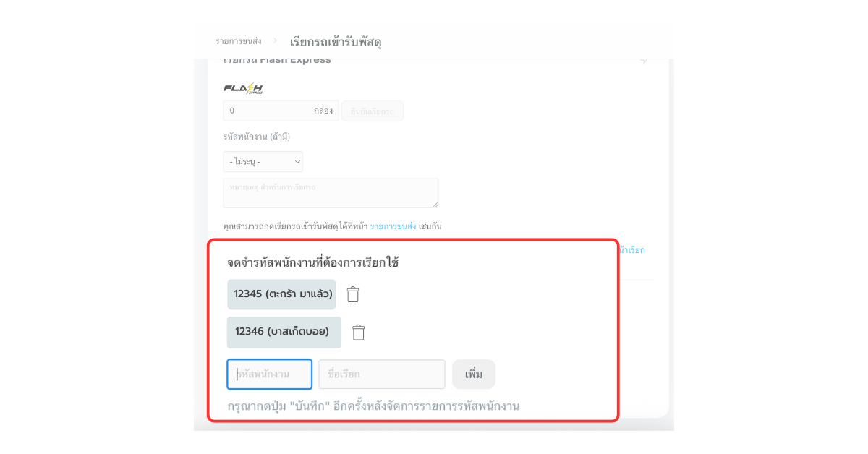Screen dimensions: 868x454
Task: Go to รายการขนส่ง in the breadcrumb
Action: (x=238, y=41)
